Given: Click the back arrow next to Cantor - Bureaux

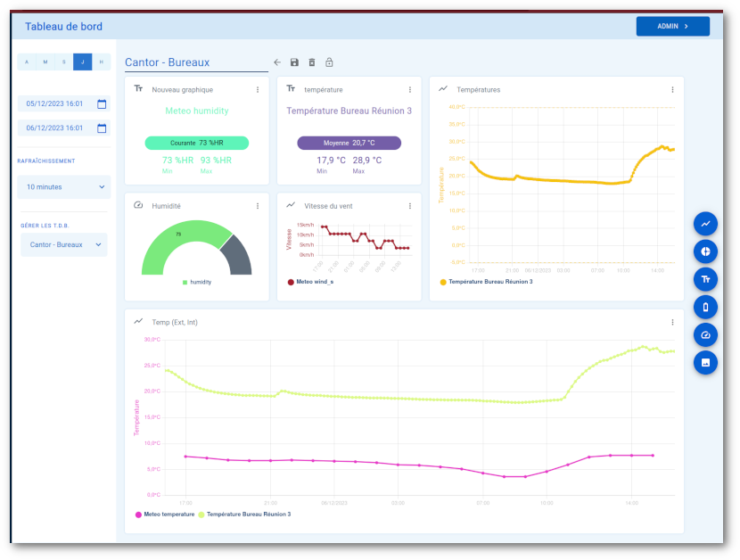Looking at the screenshot, I should (277, 62).
